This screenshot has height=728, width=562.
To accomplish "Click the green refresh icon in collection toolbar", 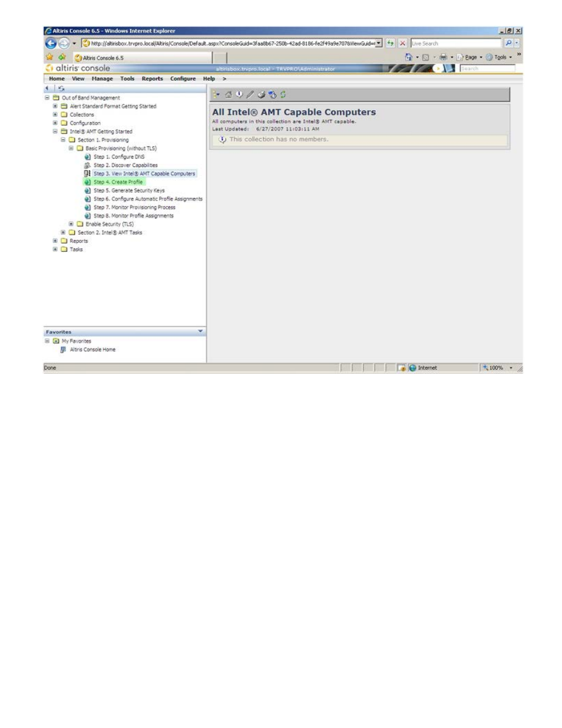I will pyautogui.click(x=283, y=94).
